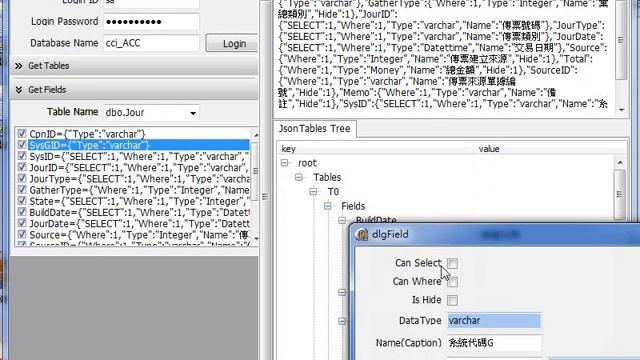Collapse the root tree node
Screen dimensions: 640x360
[x=285, y=163]
